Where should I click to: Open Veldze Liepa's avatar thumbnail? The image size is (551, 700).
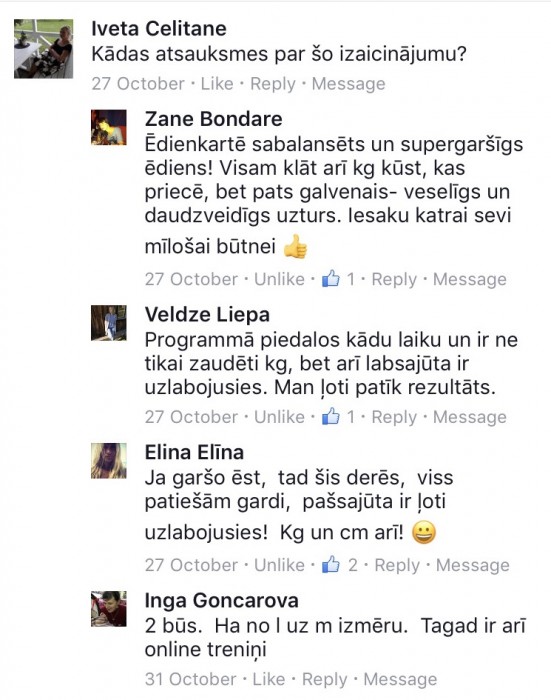109,323
